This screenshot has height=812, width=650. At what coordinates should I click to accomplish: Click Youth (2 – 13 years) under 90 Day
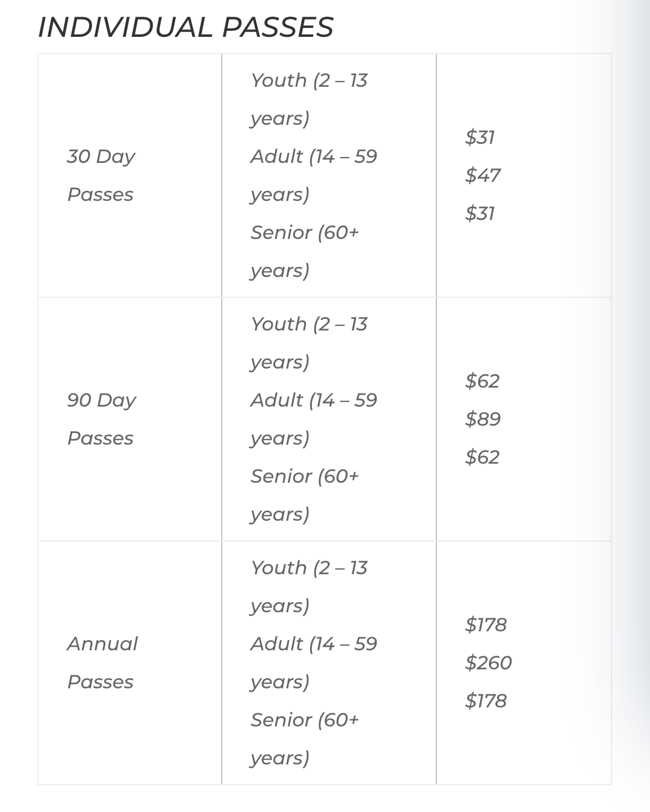[309, 343]
